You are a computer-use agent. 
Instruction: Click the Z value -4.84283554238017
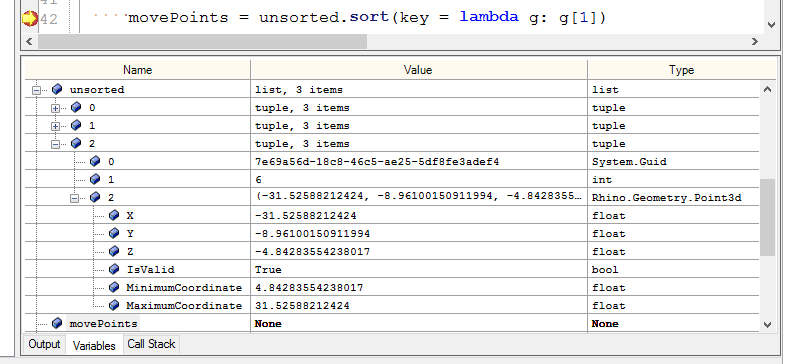click(x=312, y=252)
